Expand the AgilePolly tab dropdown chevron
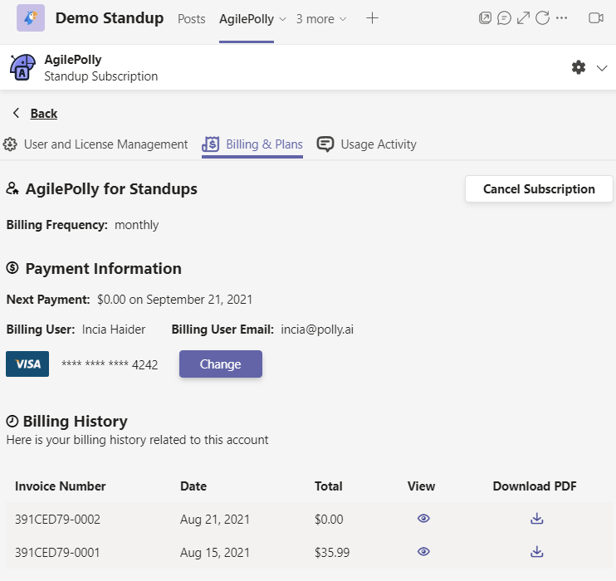Image resolution: width=616 pixels, height=581 pixels. point(282,19)
